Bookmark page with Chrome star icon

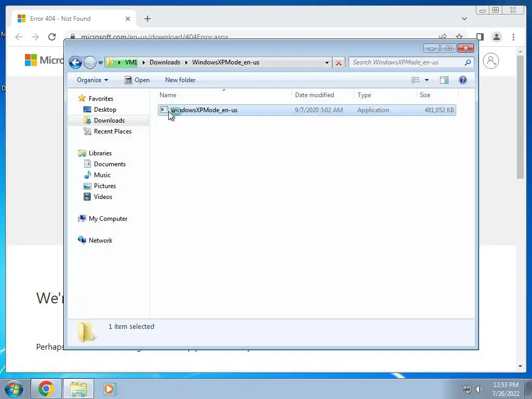point(459,37)
